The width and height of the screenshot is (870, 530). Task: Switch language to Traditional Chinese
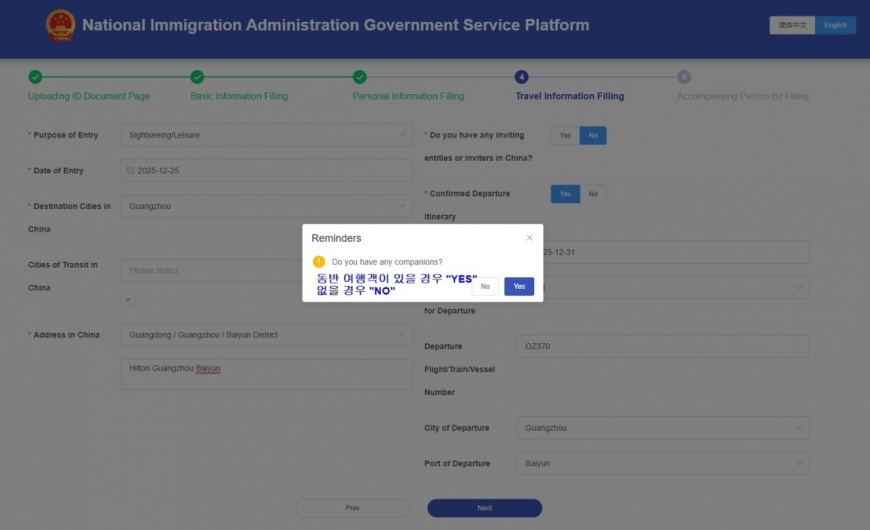792,25
